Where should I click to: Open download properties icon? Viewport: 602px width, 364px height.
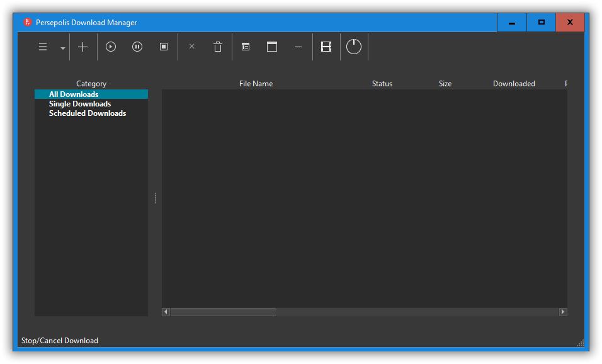246,47
